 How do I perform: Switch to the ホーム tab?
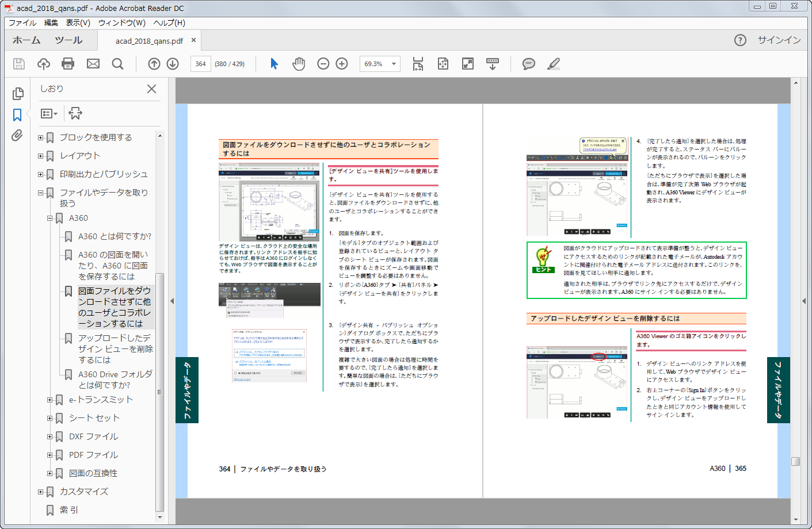point(26,40)
